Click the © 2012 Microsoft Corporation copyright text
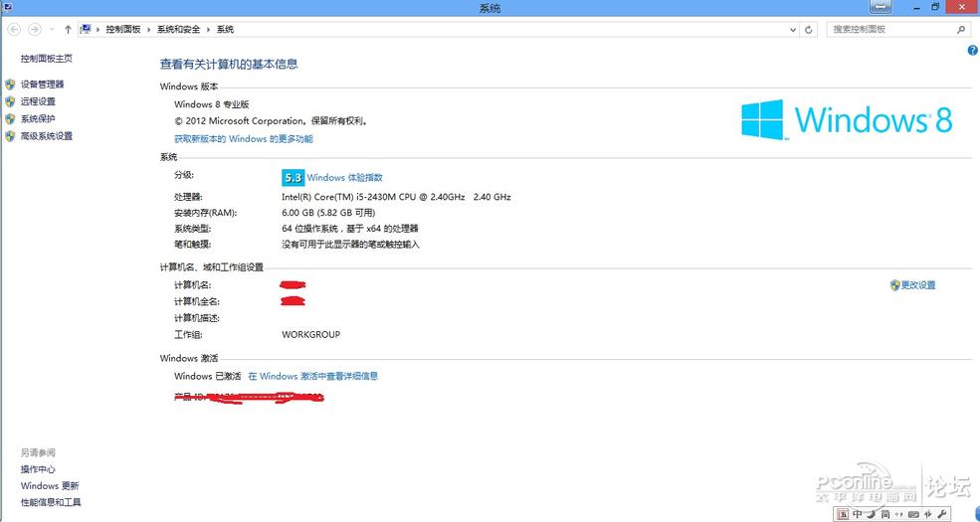This screenshot has width=980, height=522. coord(271,121)
